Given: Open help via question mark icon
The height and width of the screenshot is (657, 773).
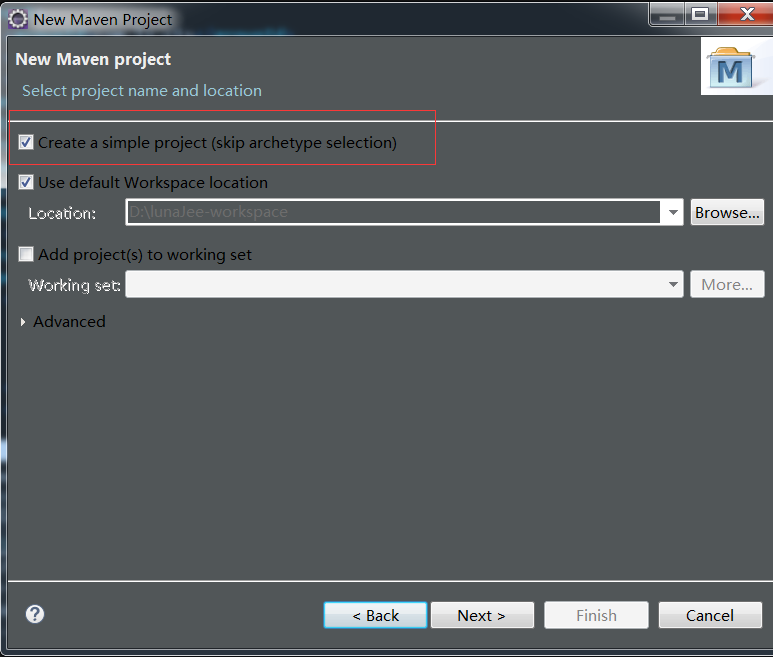Looking at the screenshot, I should (35, 614).
